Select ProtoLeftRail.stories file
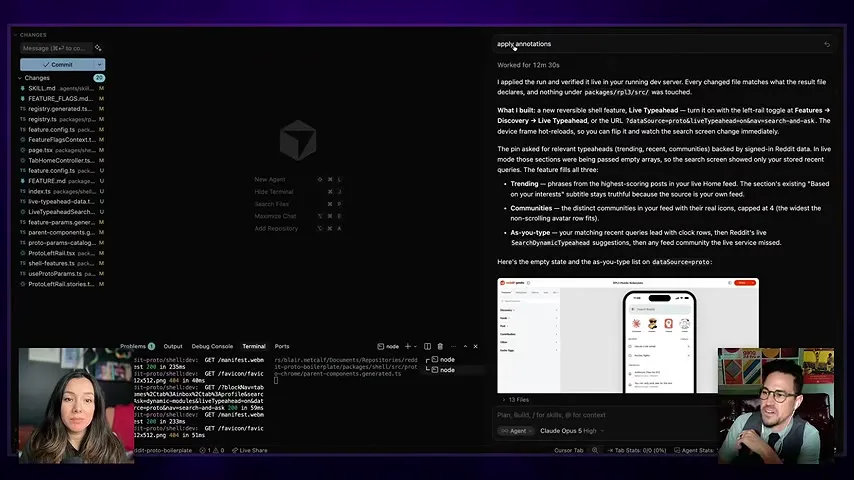 click(x=62, y=284)
